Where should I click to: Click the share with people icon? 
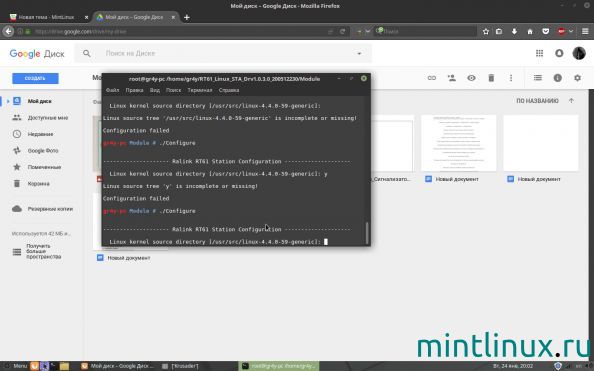coord(452,78)
